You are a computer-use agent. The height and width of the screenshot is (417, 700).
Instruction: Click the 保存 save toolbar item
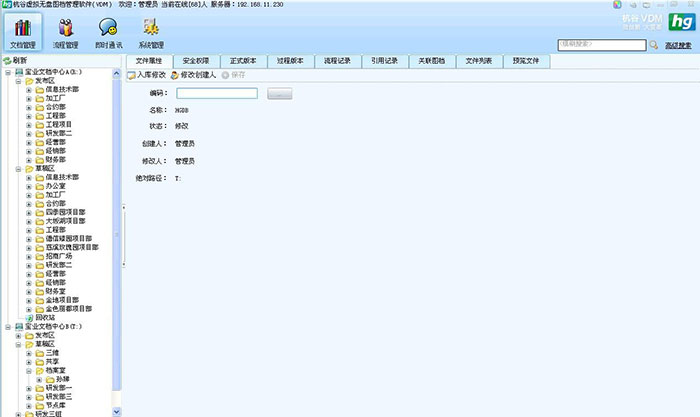coord(233,75)
